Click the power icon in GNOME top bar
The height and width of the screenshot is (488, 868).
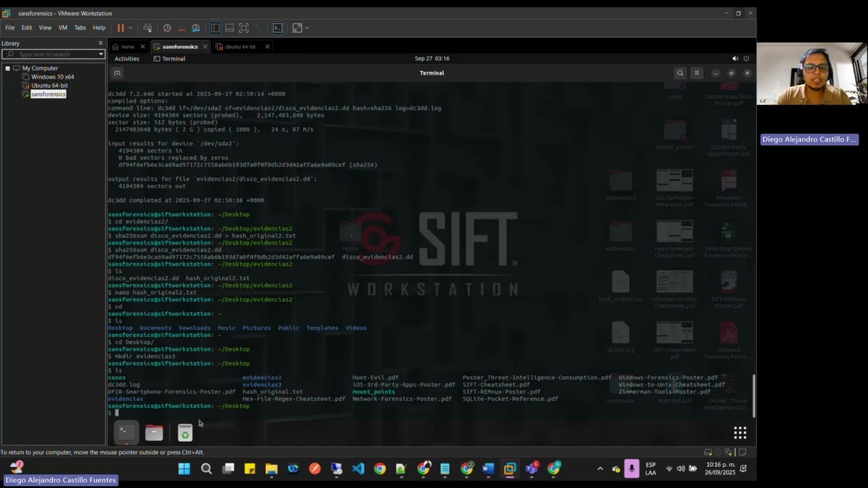pyautogui.click(x=746, y=58)
